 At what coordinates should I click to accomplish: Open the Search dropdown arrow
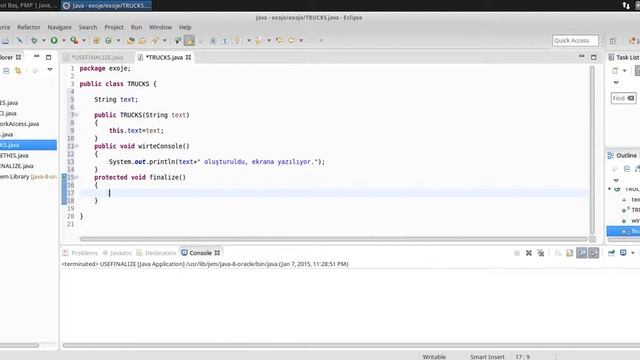click(164, 40)
